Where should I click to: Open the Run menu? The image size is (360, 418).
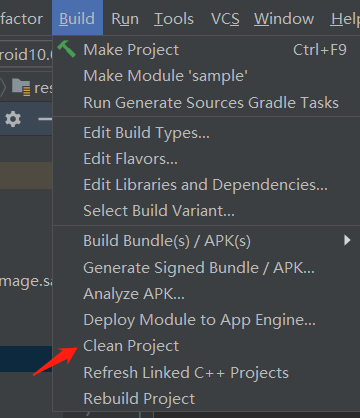tap(125, 18)
